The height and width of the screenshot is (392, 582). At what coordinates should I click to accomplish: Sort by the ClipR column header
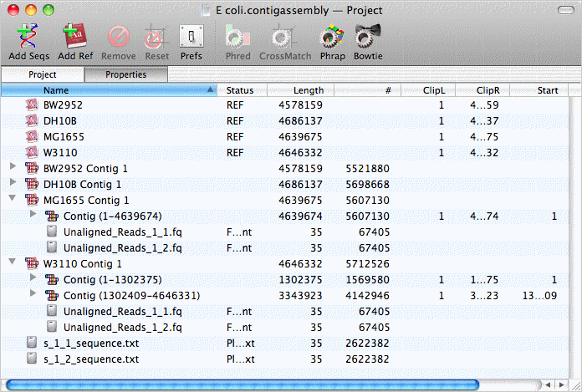click(482, 90)
